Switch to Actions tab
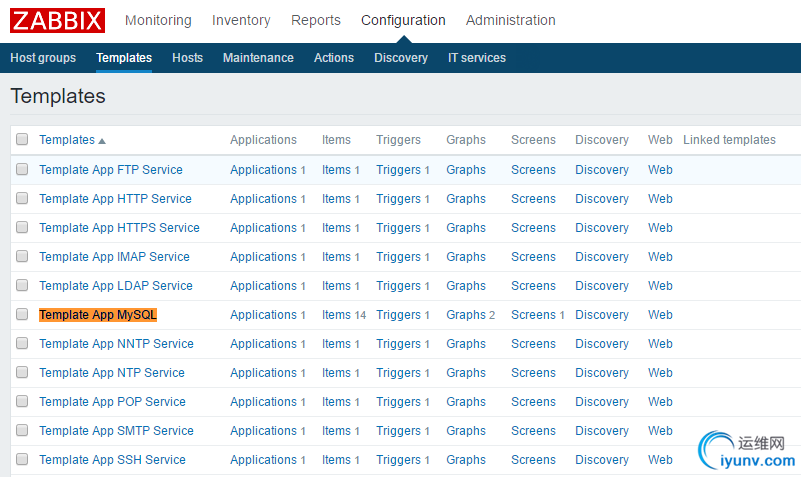This screenshot has height=477, width=801. [x=334, y=58]
